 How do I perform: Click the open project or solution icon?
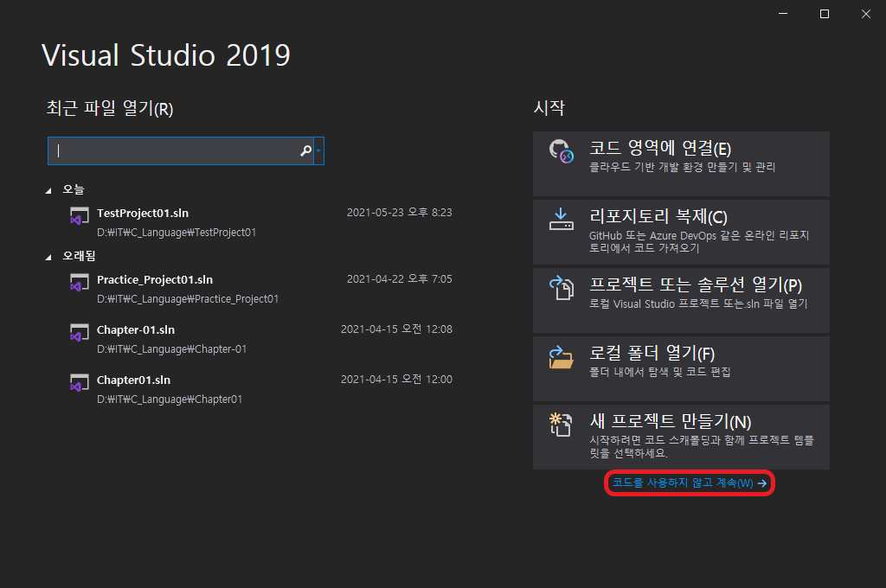coord(561,287)
